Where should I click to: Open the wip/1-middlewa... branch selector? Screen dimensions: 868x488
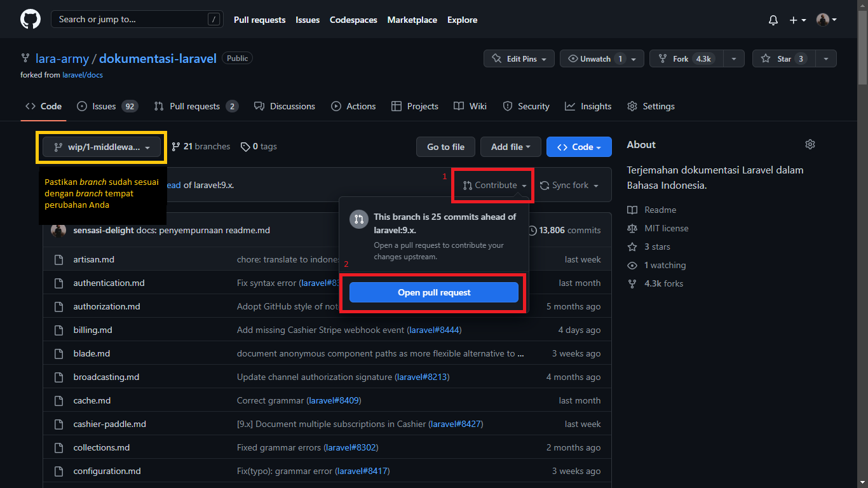click(102, 147)
